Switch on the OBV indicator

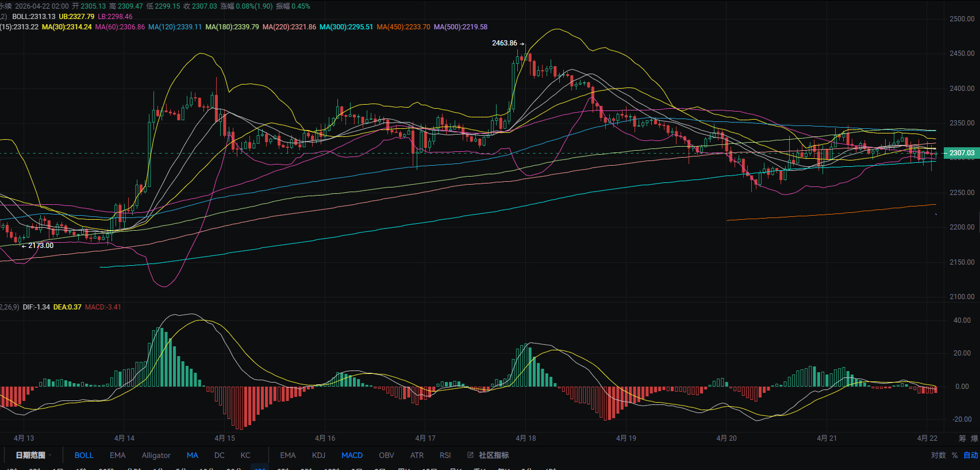coord(386,455)
